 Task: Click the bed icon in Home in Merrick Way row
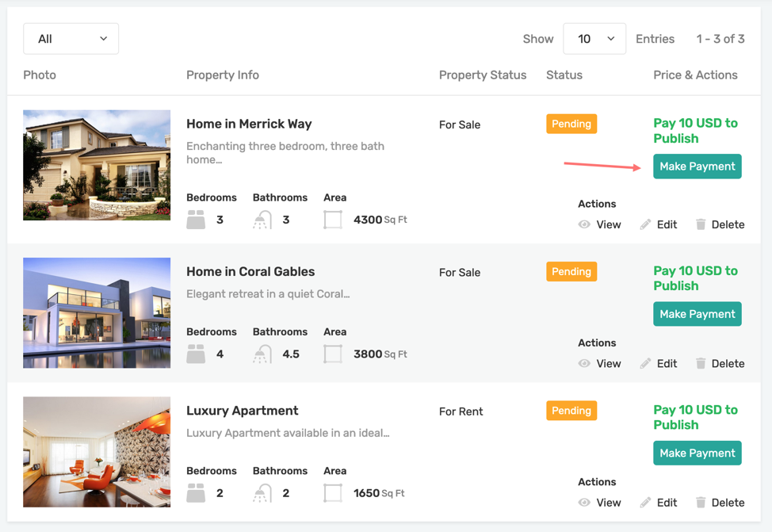196,220
